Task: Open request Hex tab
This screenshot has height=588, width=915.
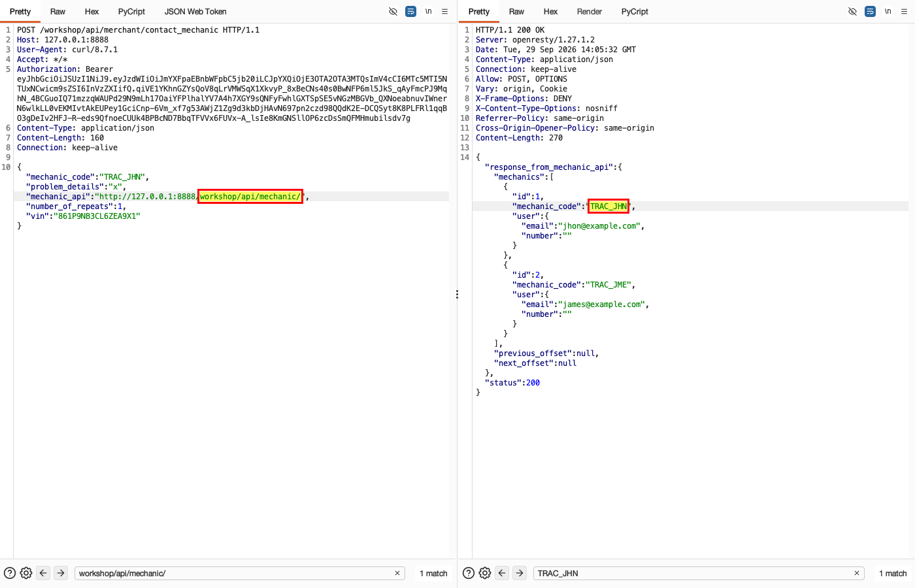Action: tap(91, 12)
